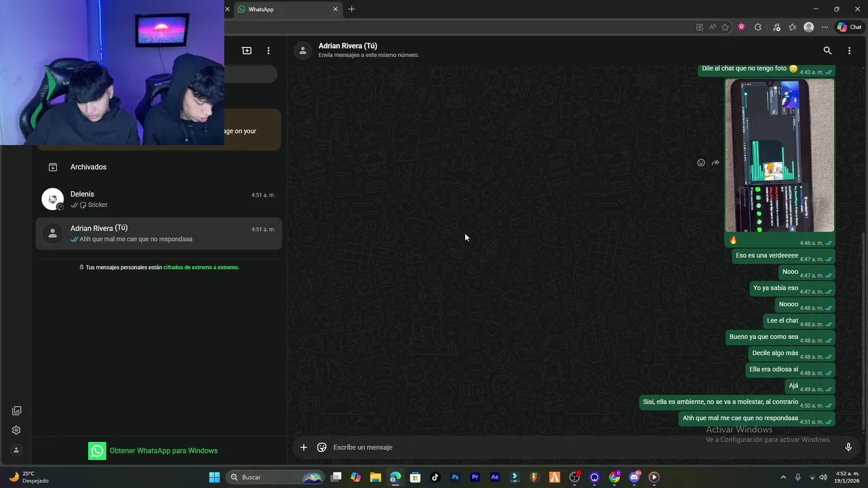Screen dimensions: 868x488
Task: Forward the photo message
Action: coord(715,163)
